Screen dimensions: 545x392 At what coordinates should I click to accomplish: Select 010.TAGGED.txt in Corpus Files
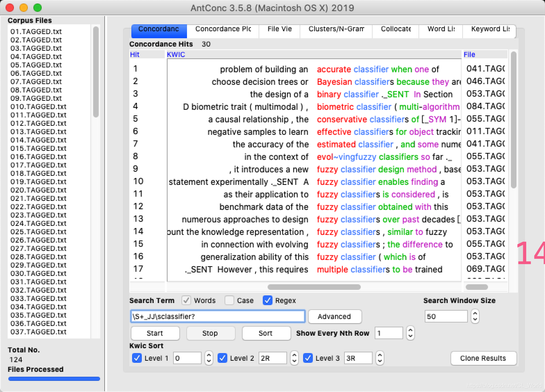point(38,106)
